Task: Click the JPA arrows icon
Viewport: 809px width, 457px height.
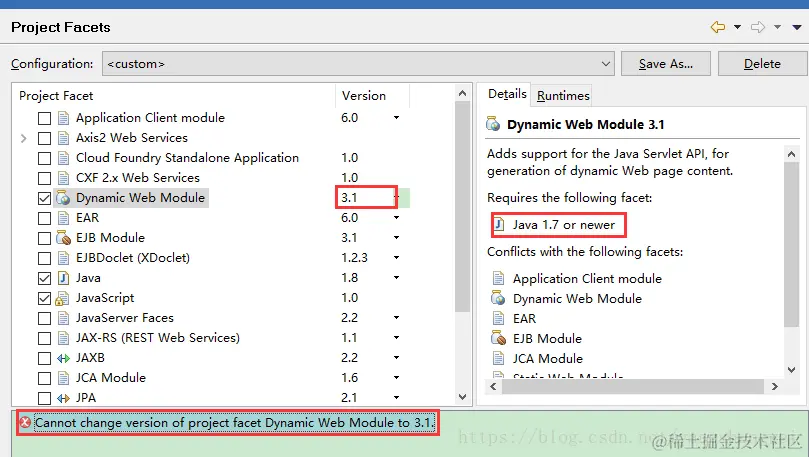Action: (63, 398)
